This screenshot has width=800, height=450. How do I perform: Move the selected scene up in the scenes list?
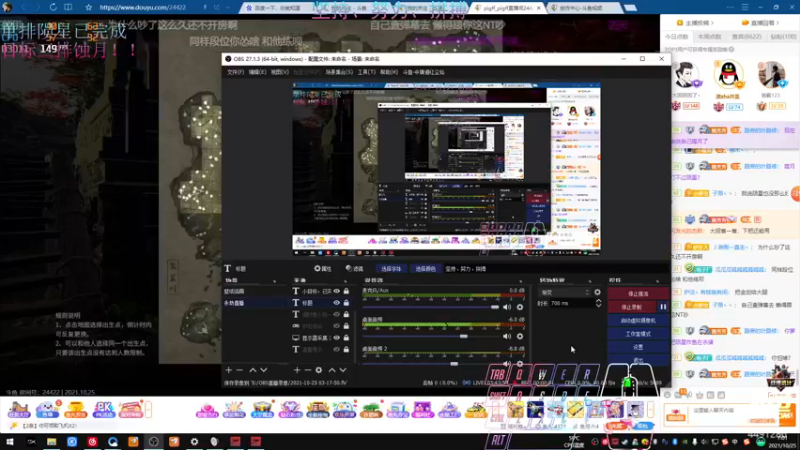click(253, 370)
